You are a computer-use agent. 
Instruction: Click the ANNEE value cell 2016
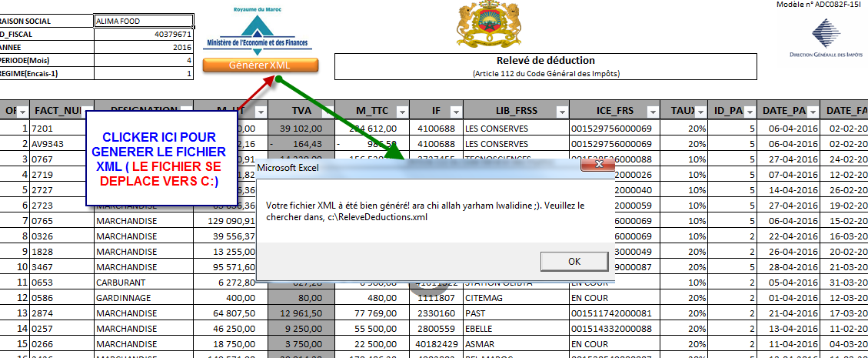coord(143,48)
